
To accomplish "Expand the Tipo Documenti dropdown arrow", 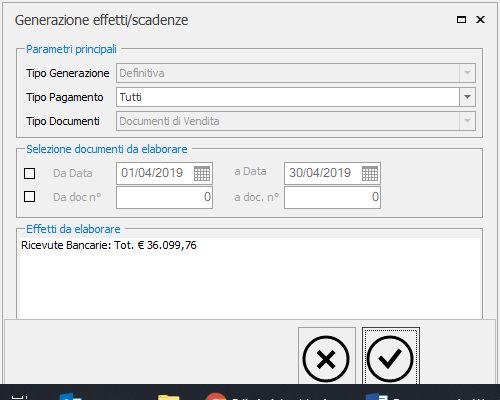I will 467,121.
